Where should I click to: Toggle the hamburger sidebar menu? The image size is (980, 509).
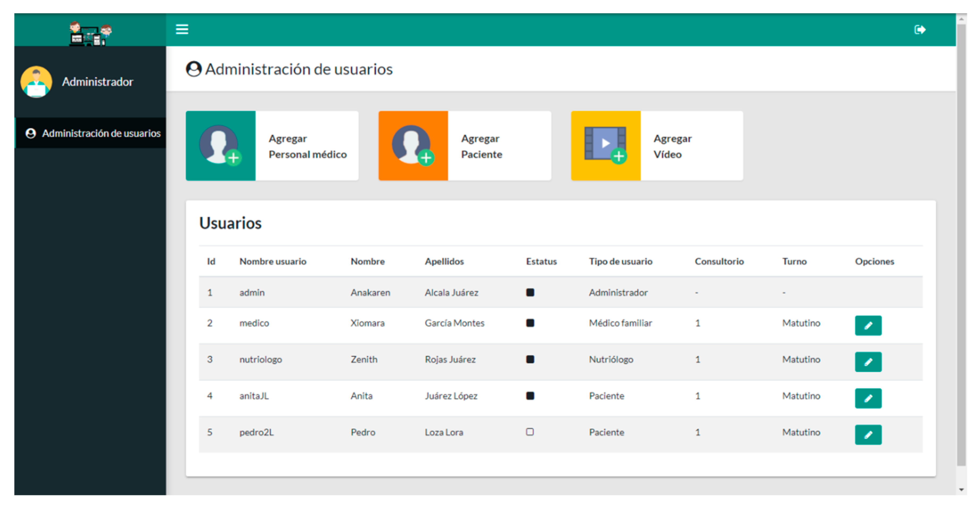pos(182,29)
